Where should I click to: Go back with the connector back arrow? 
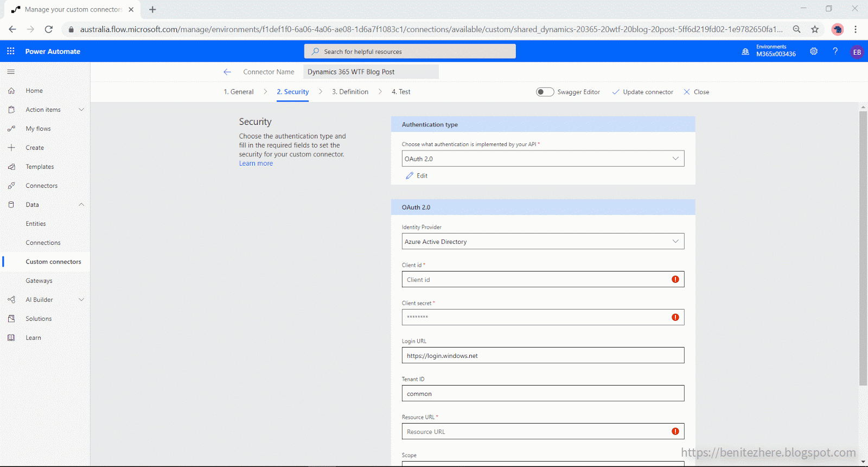click(x=227, y=72)
